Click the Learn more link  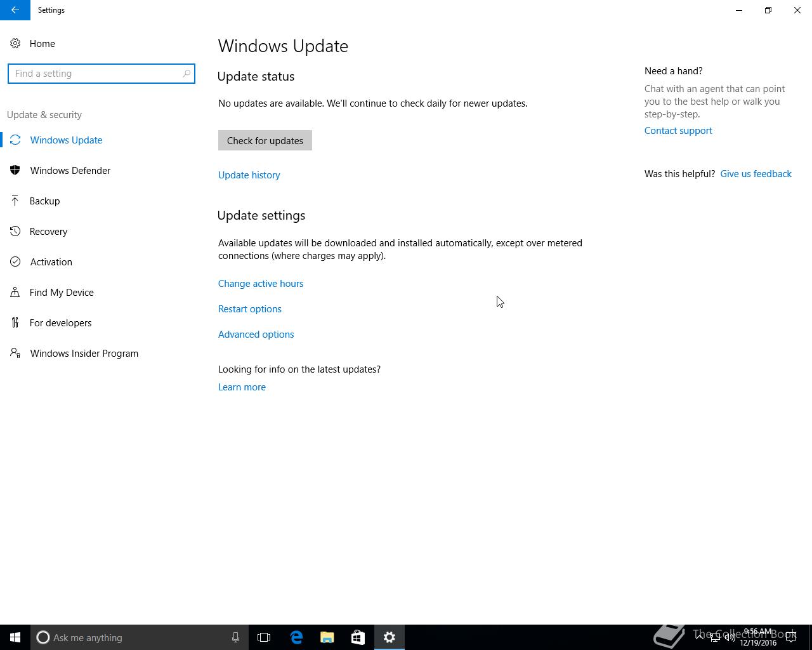tap(242, 387)
